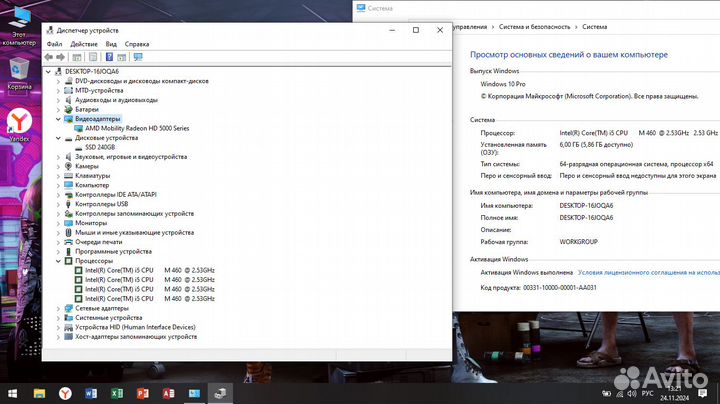Open the notification center icon
This screenshot has width=720, height=404.
click(702, 393)
